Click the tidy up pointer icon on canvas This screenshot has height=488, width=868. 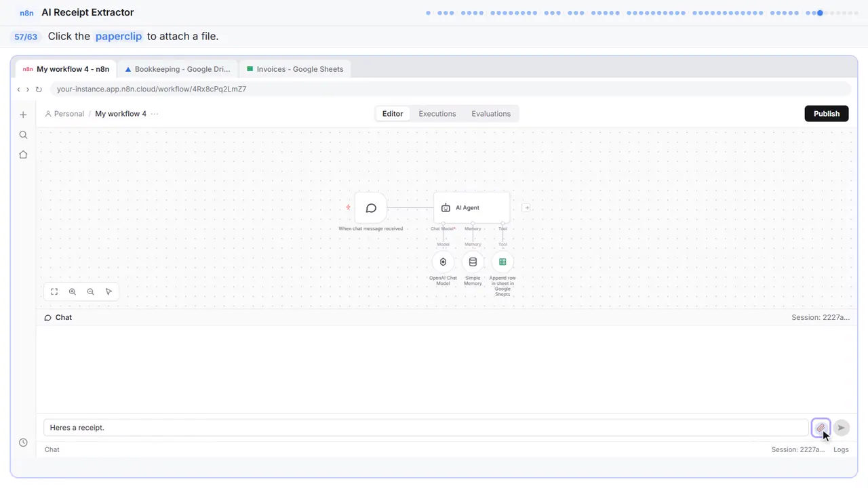tap(108, 291)
